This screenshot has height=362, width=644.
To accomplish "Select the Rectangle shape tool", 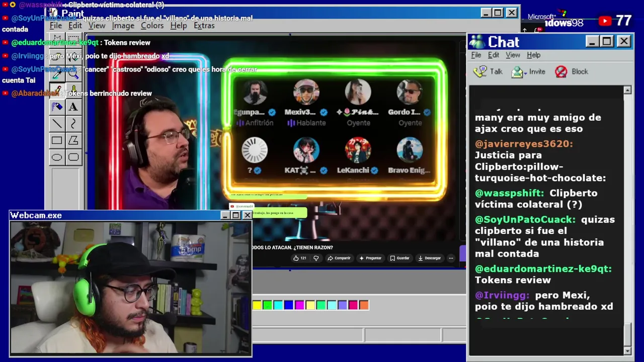I will (57, 141).
